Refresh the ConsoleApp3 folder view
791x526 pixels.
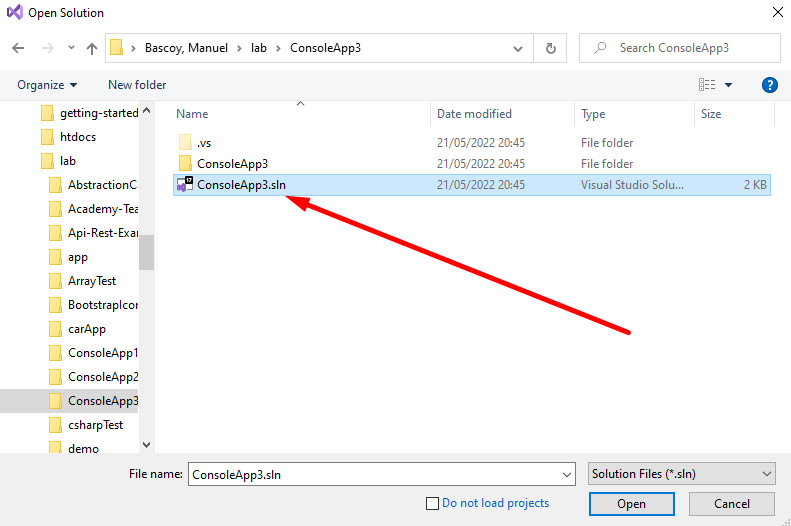click(x=550, y=48)
